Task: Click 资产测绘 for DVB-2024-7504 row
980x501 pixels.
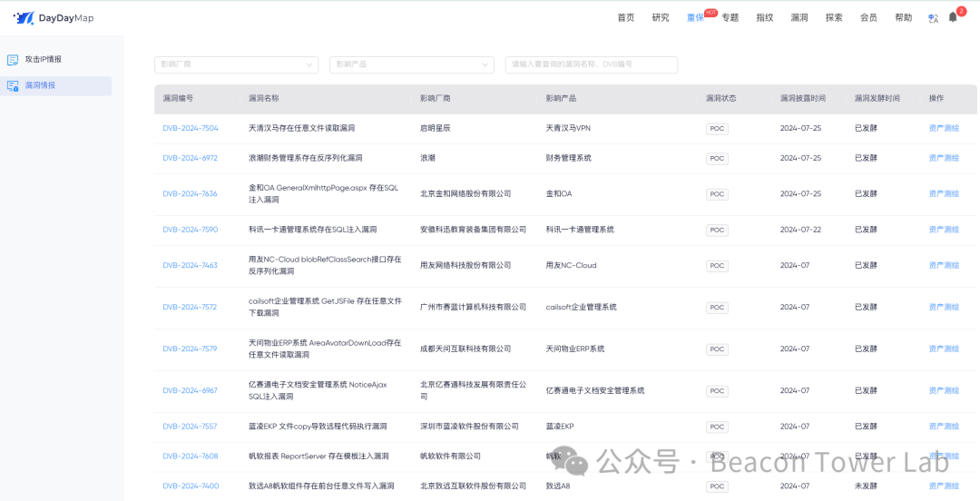Action: coord(944,128)
